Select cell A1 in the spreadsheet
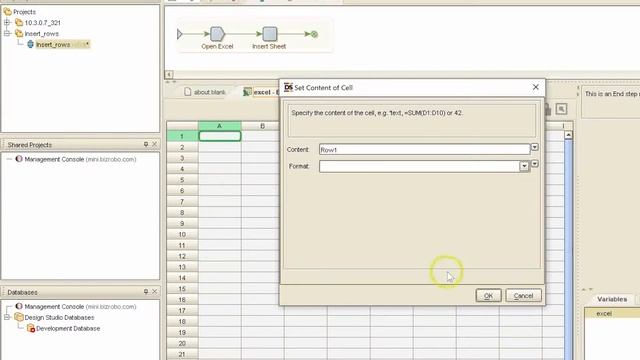640x360 pixels. 220,136
